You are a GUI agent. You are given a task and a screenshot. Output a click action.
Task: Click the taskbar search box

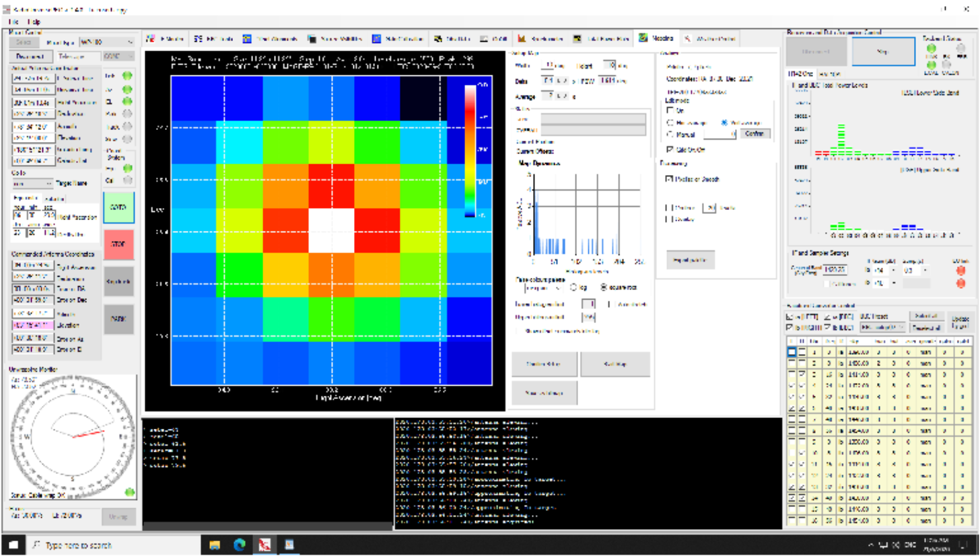(113, 545)
